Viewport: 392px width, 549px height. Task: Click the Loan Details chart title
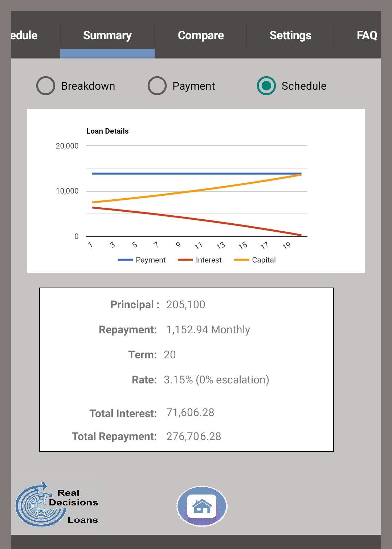[x=107, y=131]
